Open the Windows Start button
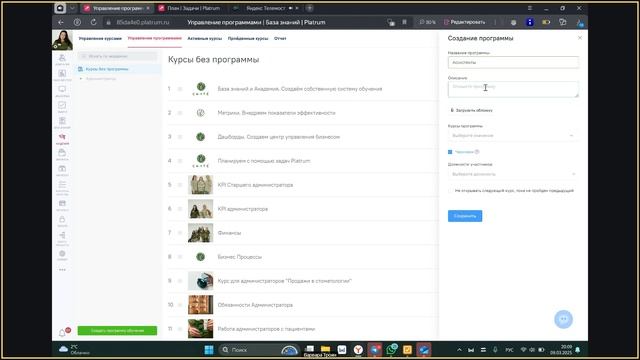640x360 pixels. coord(209,350)
